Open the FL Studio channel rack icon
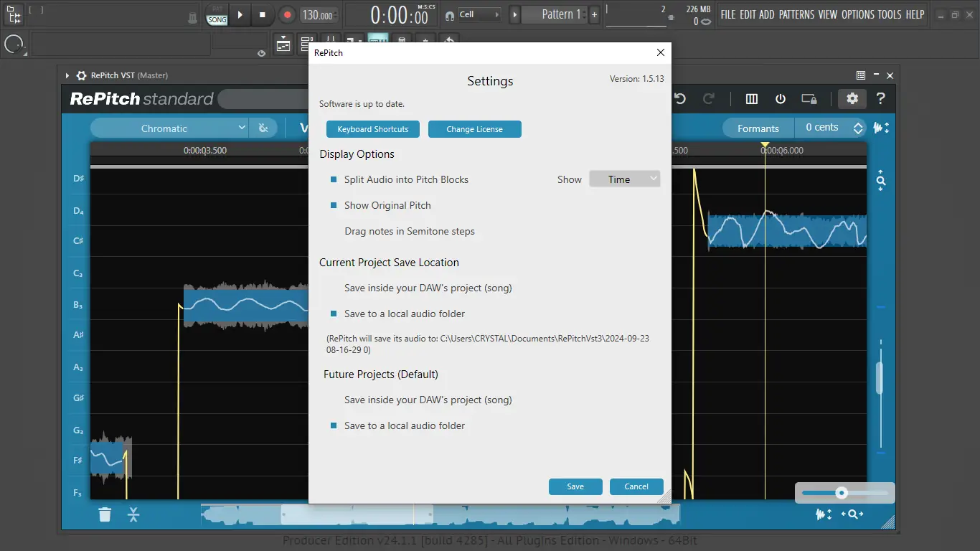The width and height of the screenshot is (980, 551). [x=307, y=44]
